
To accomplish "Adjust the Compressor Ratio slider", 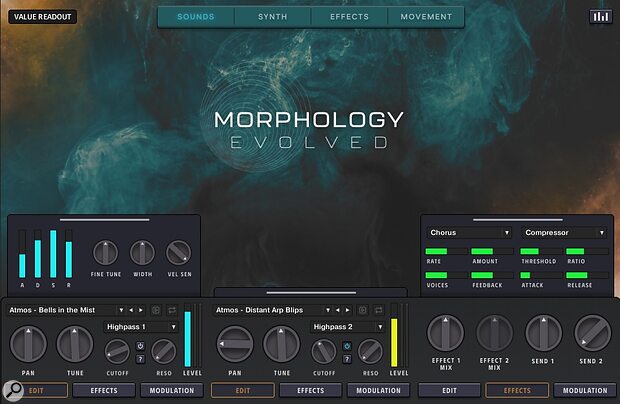I will [x=587, y=251].
